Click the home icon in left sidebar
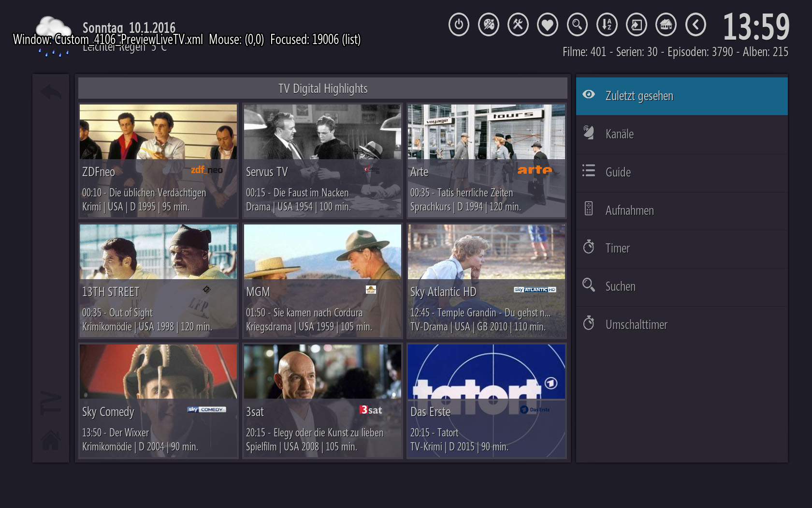Image resolution: width=812 pixels, height=508 pixels. [x=51, y=440]
